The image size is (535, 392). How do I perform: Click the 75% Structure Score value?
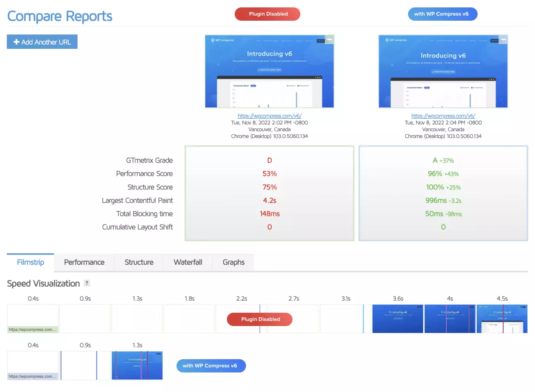click(269, 187)
